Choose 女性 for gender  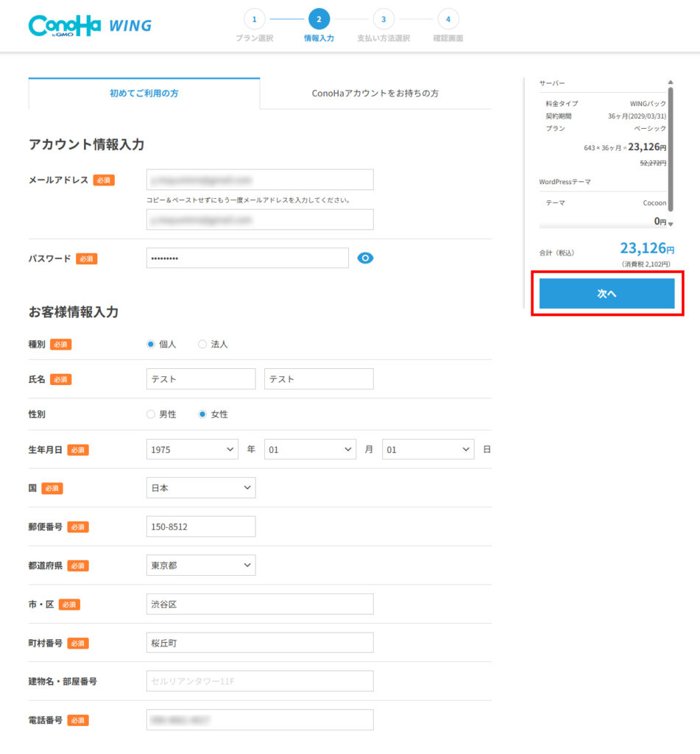point(202,415)
